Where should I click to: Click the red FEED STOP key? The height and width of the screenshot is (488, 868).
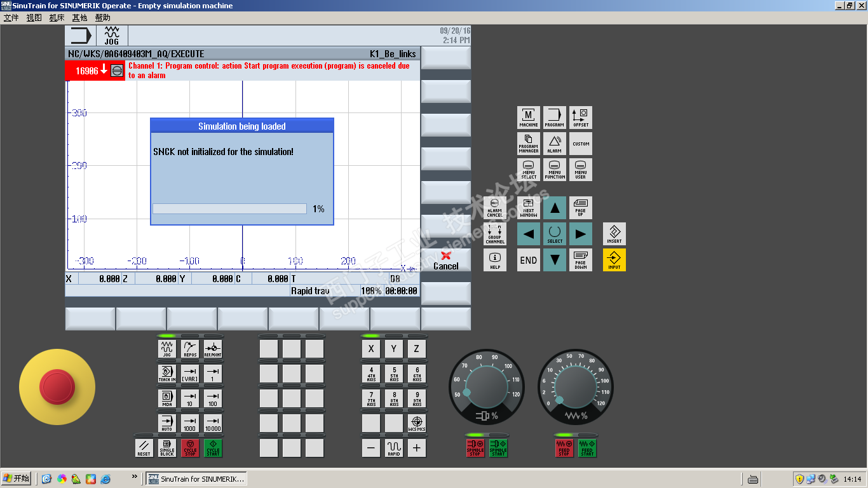(x=564, y=448)
